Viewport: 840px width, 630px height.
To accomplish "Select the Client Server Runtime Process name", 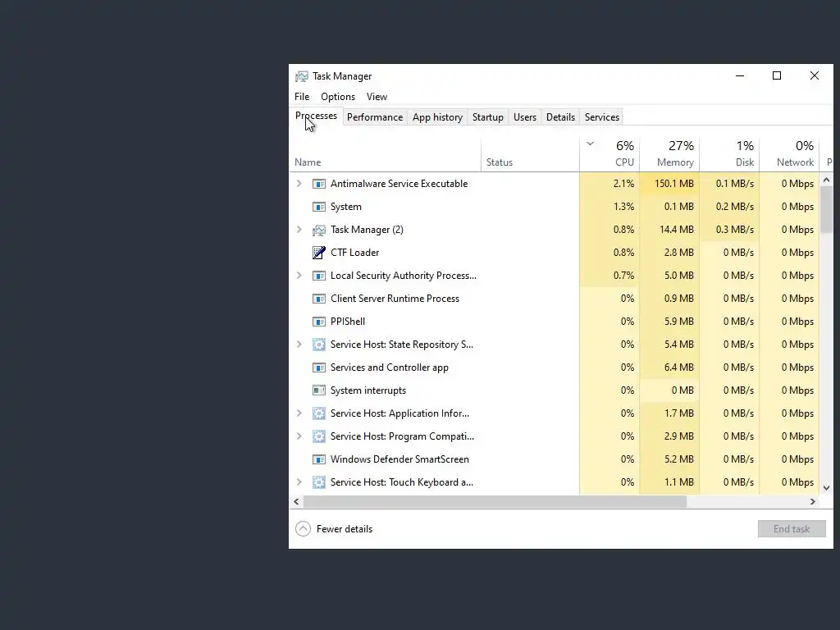I will [x=395, y=299].
